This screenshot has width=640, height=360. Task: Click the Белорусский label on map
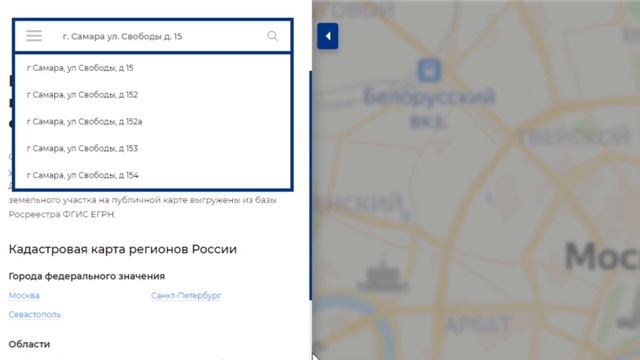[x=429, y=97]
